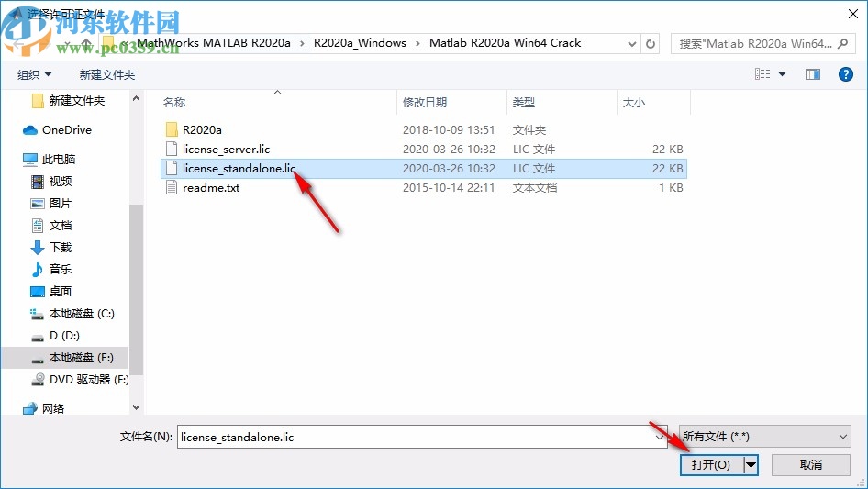Open the 文档 folder
Screen dimensions: 868x489
point(51,226)
